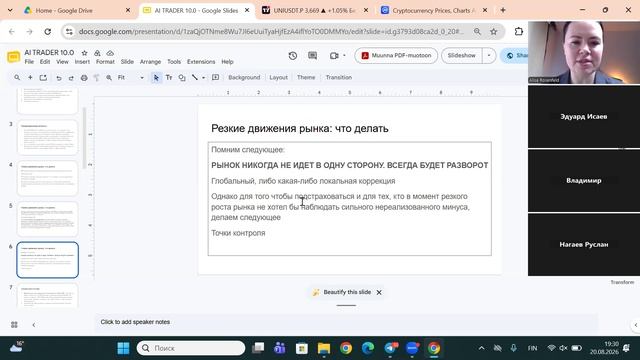
Task: Open the File menu
Action: click(x=29, y=62)
